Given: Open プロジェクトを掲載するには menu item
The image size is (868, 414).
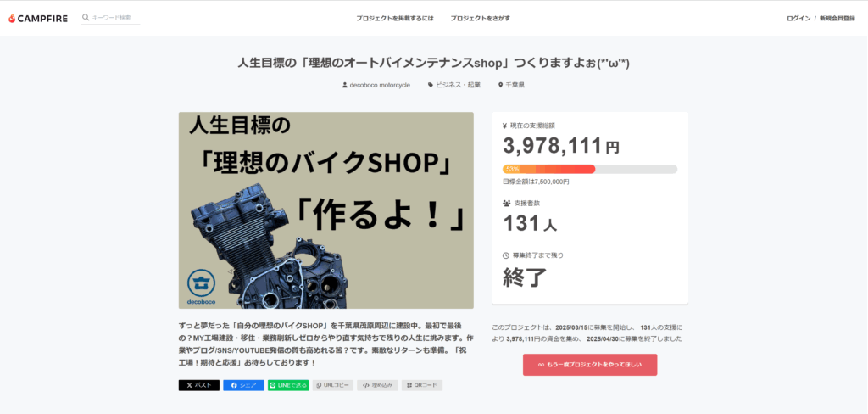Looking at the screenshot, I should [x=395, y=19].
